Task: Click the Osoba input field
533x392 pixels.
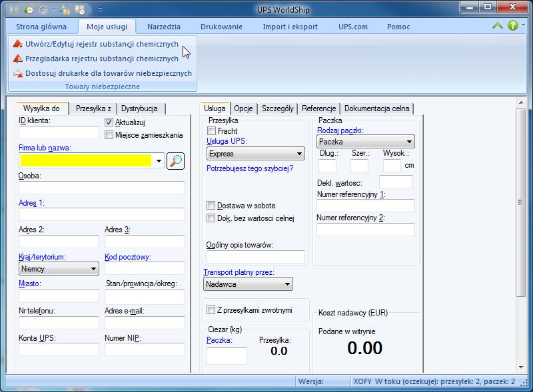Action: 102,188
